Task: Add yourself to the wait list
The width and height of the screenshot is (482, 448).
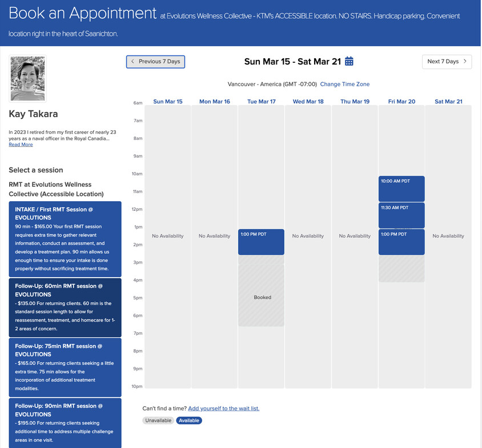Action: point(223,409)
